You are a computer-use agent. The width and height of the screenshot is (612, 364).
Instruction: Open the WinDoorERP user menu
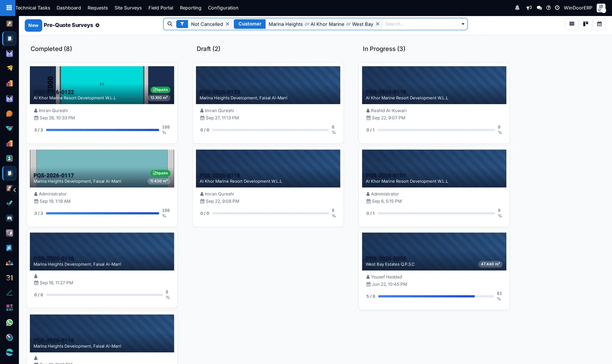pyautogui.click(x=584, y=8)
